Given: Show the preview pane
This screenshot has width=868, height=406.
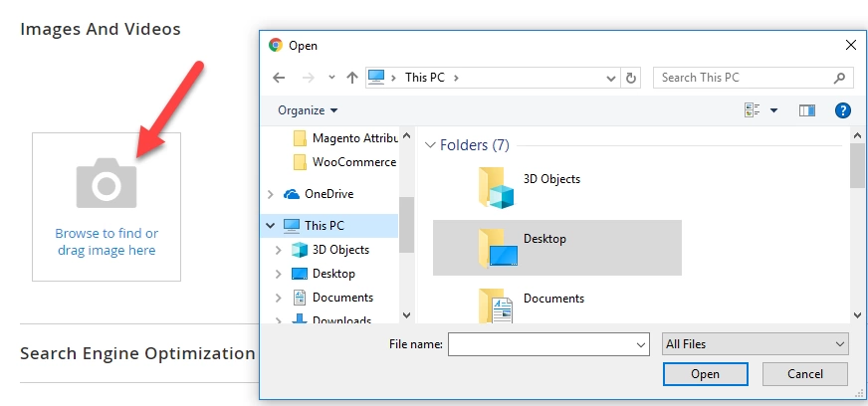Looking at the screenshot, I should click(806, 110).
